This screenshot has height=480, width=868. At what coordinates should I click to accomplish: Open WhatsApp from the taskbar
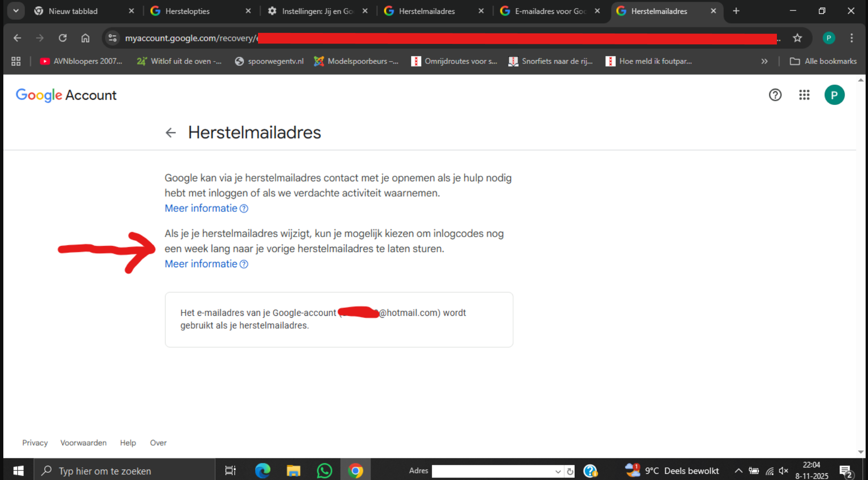(x=324, y=471)
